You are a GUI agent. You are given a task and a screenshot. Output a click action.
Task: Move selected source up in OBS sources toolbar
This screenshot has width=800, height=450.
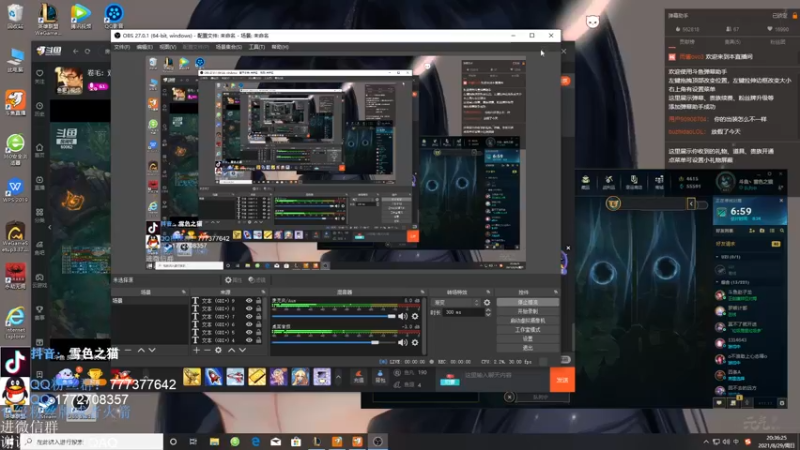pyautogui.click(x=232, y=351)
